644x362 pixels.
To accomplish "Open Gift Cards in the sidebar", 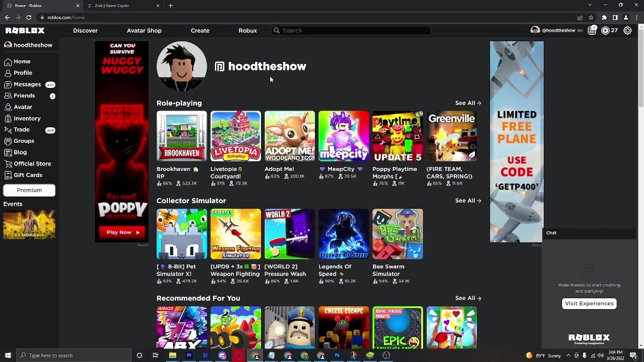I will pos(28,175).
